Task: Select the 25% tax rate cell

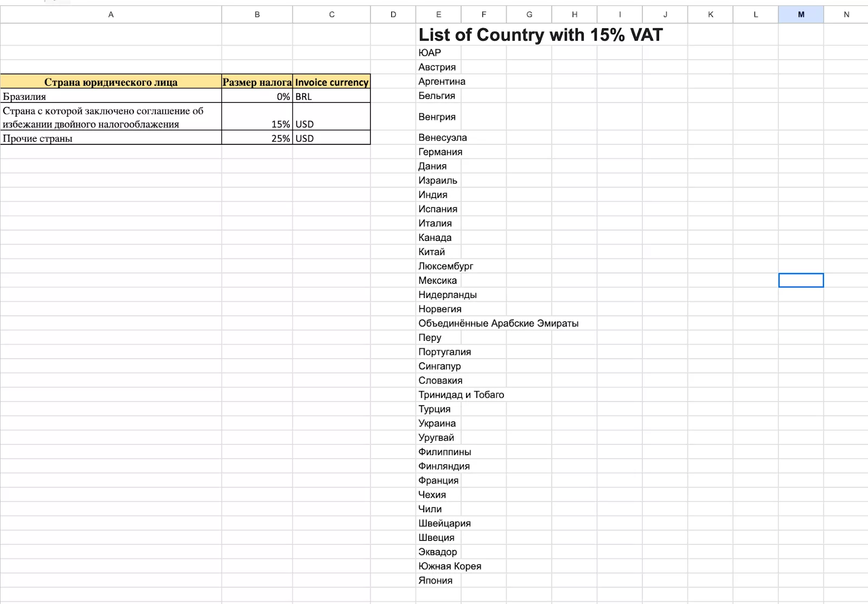Action: coord(257,138)
